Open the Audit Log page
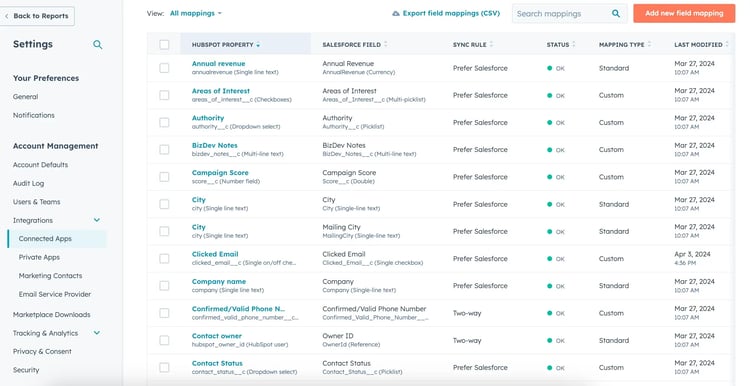Screen dimensions: 750x386 (28, 183)
